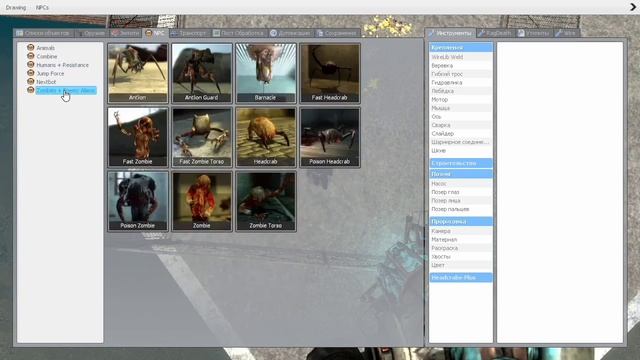Choose the Позер глаз tool
Screen dimensions: 640x360
pos(461,192)
